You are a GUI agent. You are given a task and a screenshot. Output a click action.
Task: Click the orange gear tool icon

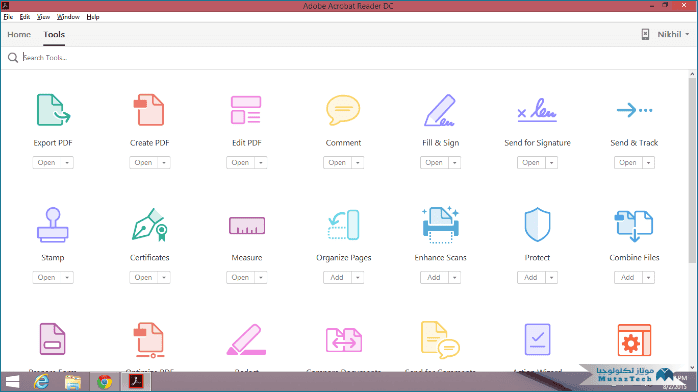coord(634,340)
